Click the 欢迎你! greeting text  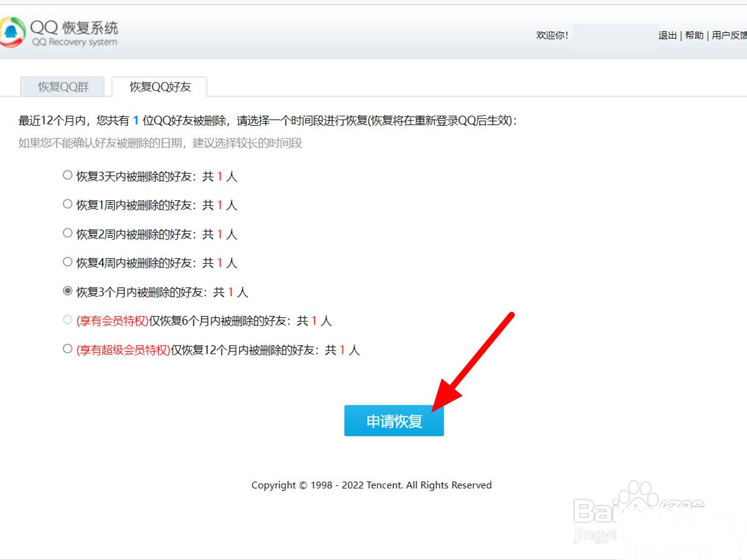click(x=552, y=35)
